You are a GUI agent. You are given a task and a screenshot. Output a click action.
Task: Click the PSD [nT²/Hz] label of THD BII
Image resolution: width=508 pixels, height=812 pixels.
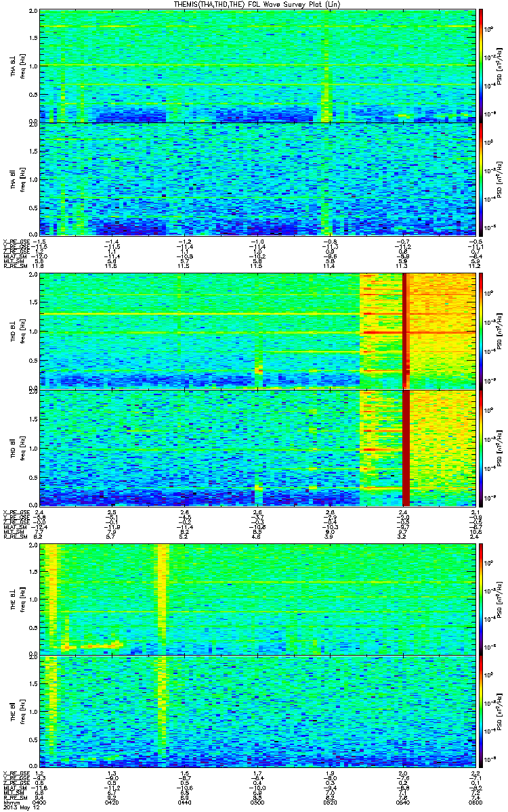[x=501, y=447]
